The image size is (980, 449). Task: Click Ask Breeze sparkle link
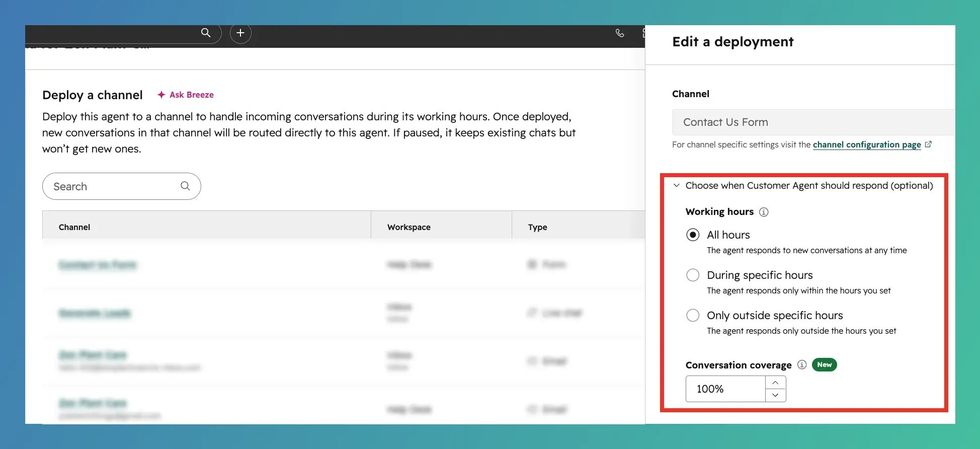pos(186,95)
